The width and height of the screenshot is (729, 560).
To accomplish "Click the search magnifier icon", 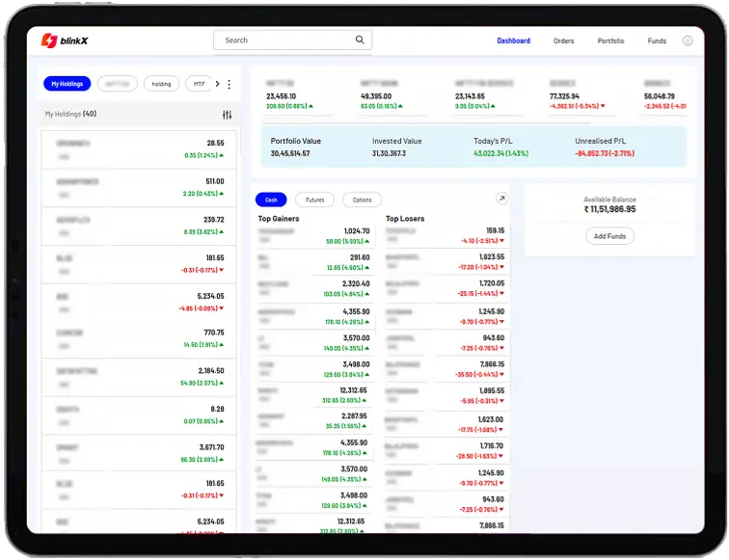I will tap(360, 40).
